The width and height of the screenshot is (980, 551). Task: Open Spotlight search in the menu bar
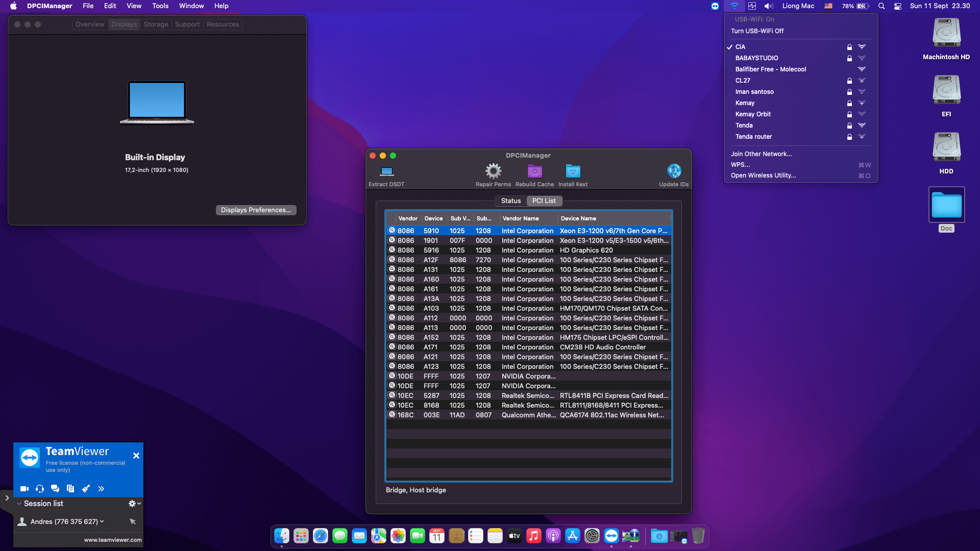tap(881, 6)
